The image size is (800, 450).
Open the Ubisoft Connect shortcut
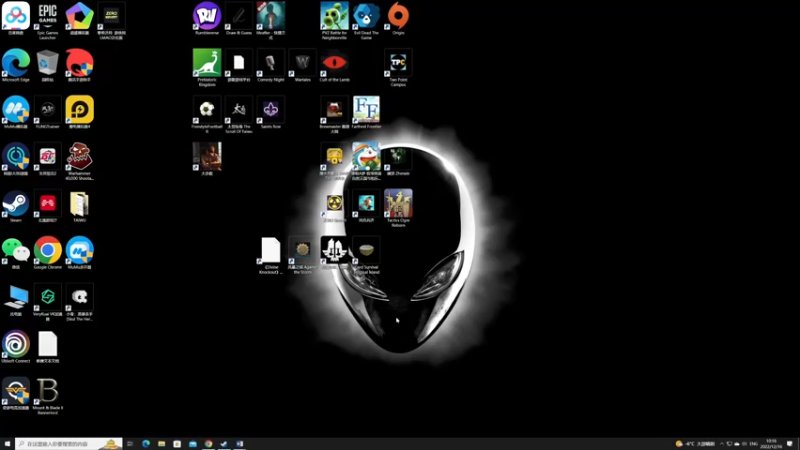pos(16,344)
